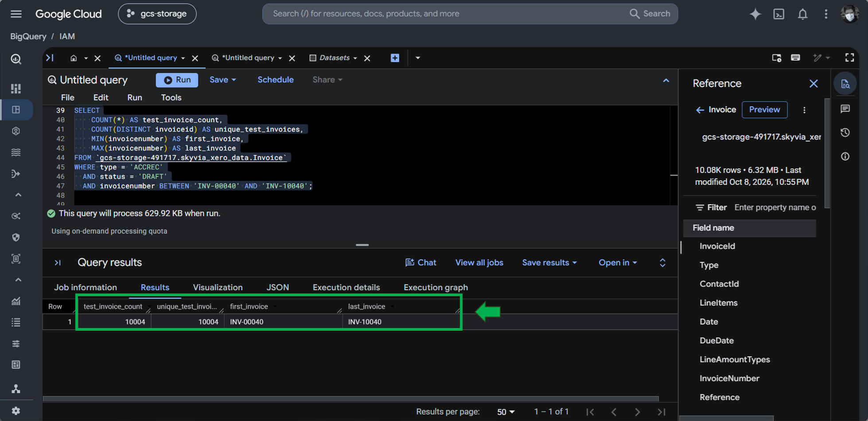Expand or collapse the query results pane

point(662,263)
